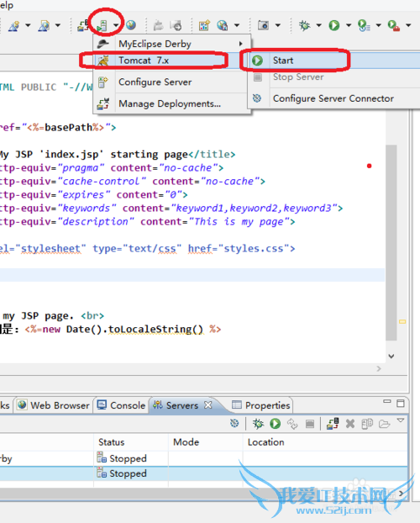Click the yellow warning marker in overview ruler
The height and width of the screenshot is (523, 420).
[402, 321]
